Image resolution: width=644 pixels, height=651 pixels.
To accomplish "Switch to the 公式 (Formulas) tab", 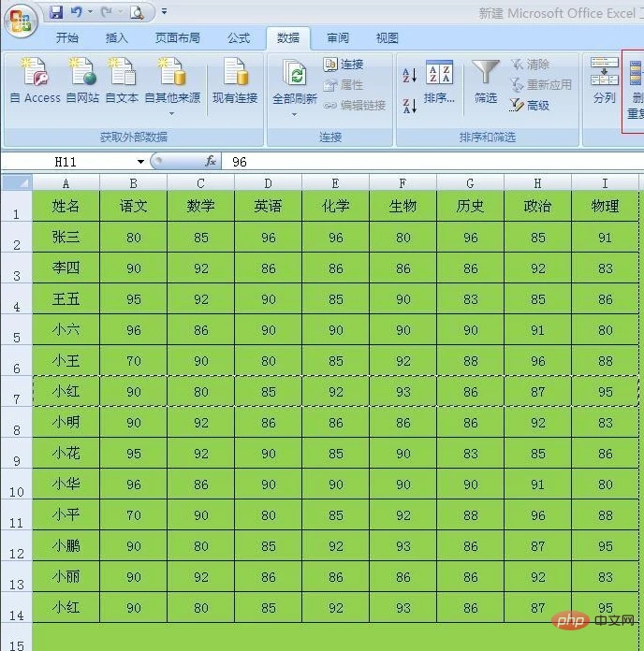I will click(239, 38).
